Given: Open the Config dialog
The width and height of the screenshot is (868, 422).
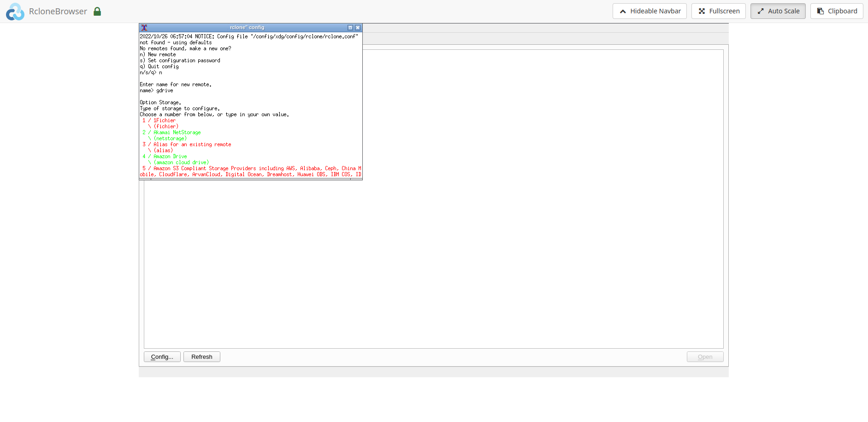Looking at the screenshot, I should click(162, 357).
